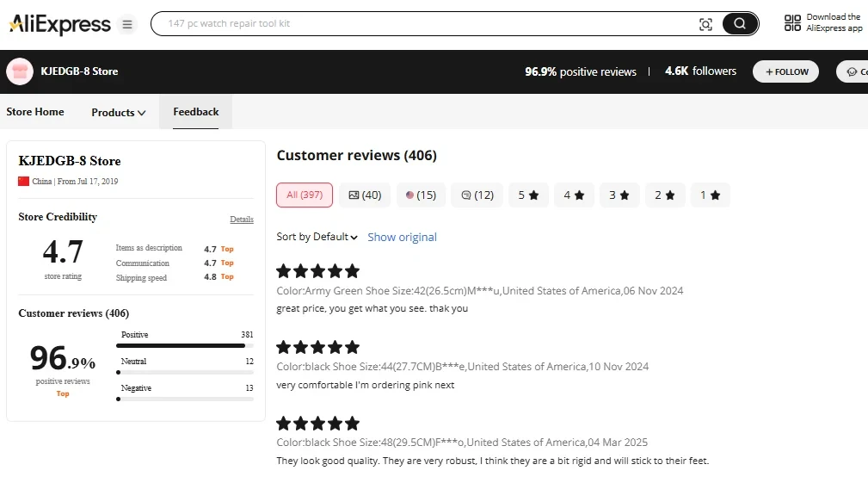Image resolution: width=868 pixels, height=483 pixels.
Task: Click the China flag icon
Action: click(x=23, y=181)
